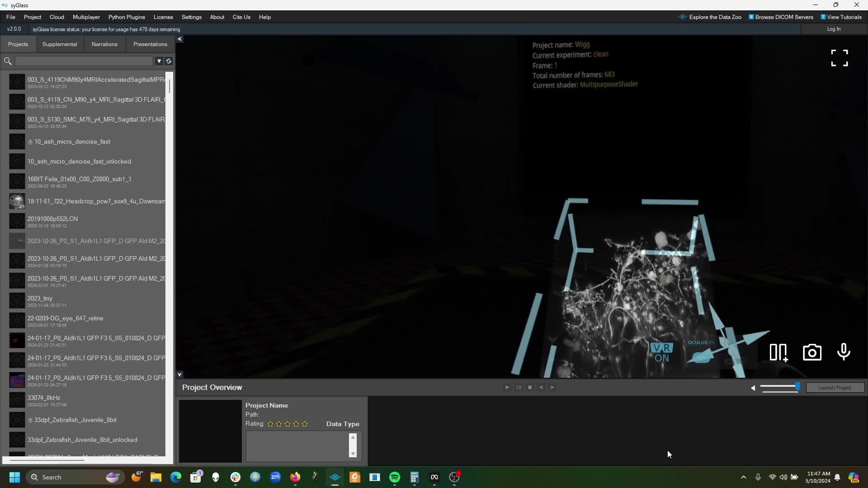Image resolution: width=868 pixels, height=488 pixels.
Task: Click the fullscreen expand icon
Action: [840, 58]
